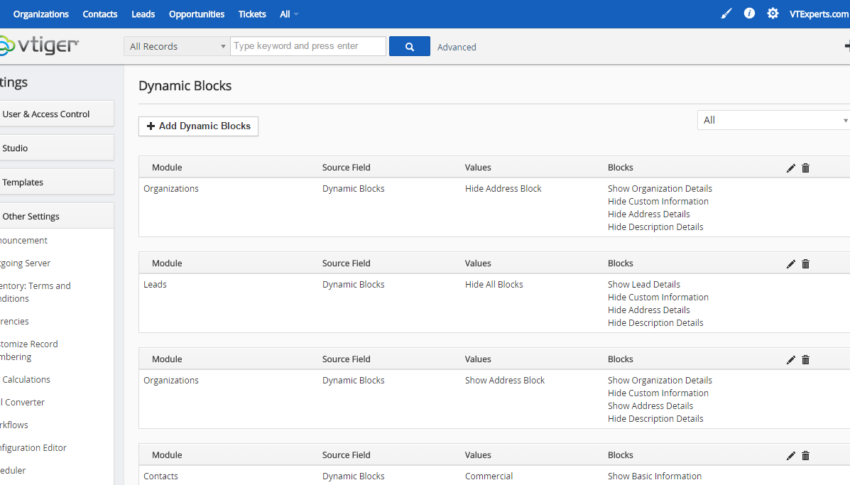Screen dimensions: 850x485
Task: Delete the Organizations Hide Address Block entry
Action: [x=806, y=168]
